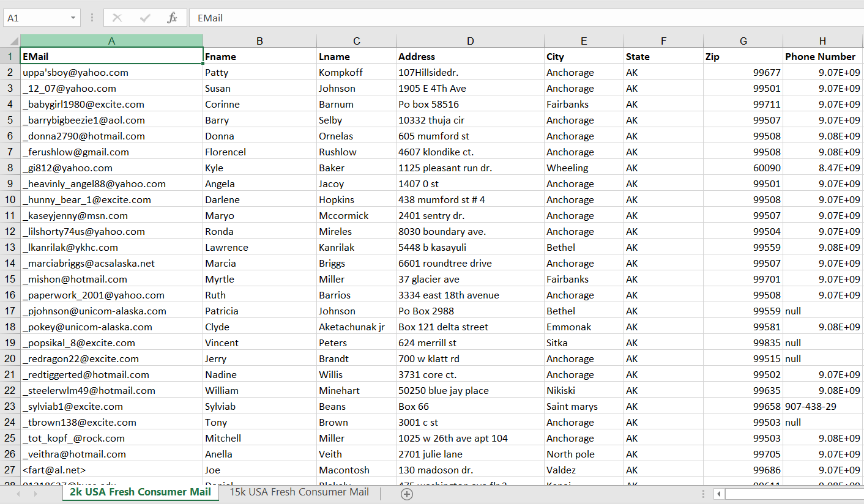864x504 pixels.
Task: Click the Cancel (X) icon beside formula bar
Action: (x=116, y=18)
